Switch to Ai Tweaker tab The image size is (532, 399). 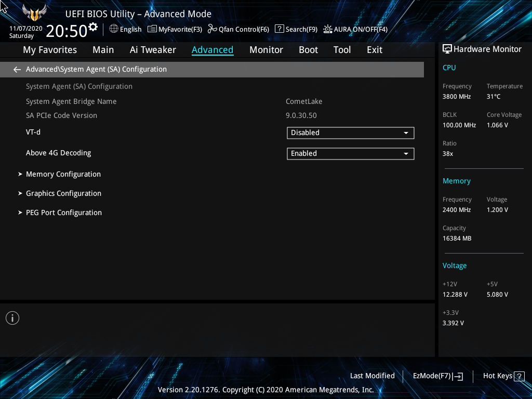(153, 50)
